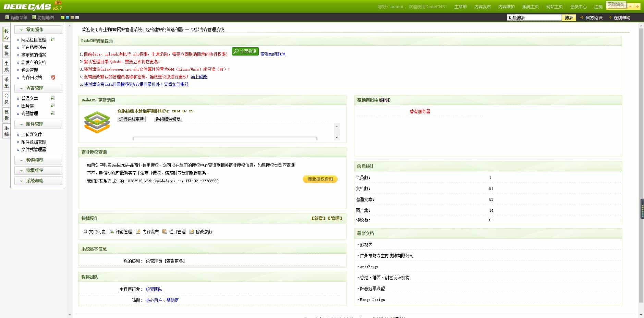Expand the 频道模型 menu section
Screen dimensions: 644x318
(x=38, y=160)
